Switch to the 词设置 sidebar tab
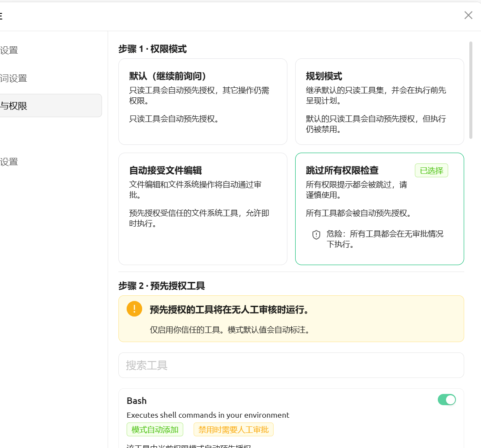Viewport: 481px width, 448px height. (x=14, y=78)
